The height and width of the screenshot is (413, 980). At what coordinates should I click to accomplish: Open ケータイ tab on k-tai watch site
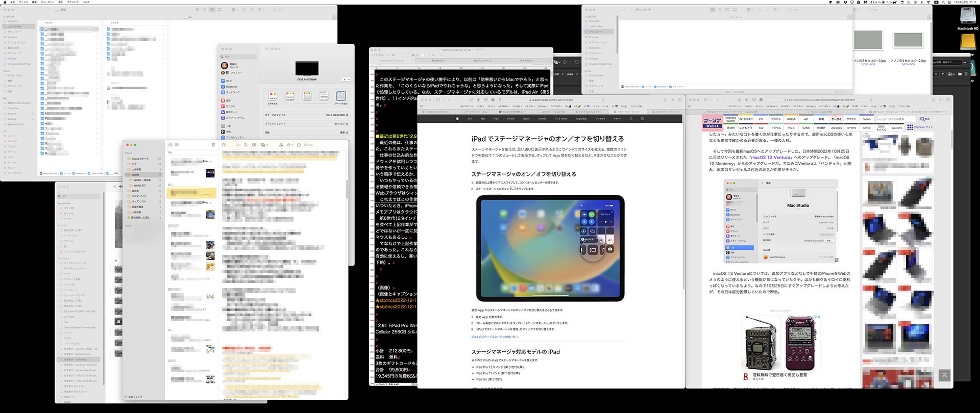pyautogui.click(x=836, y=119)
